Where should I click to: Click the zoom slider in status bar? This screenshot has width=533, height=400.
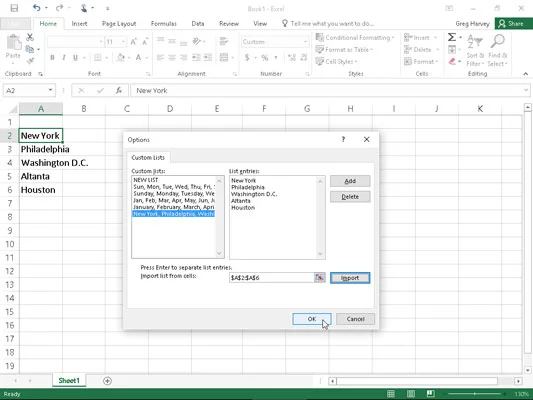[x=475, y=394]
